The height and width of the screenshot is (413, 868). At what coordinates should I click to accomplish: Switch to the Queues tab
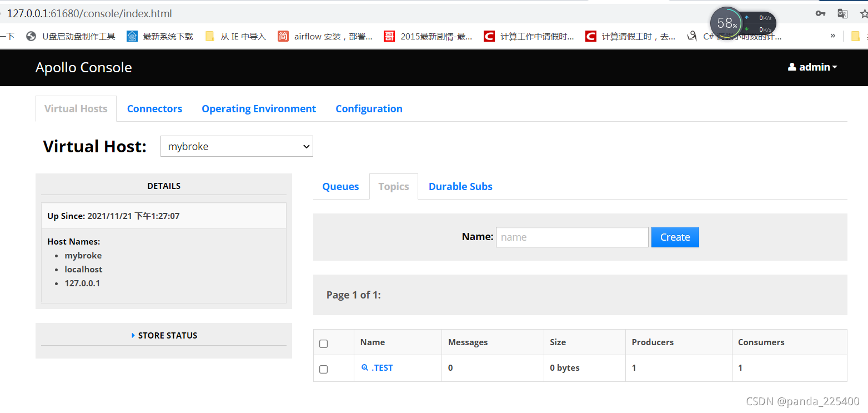click(x=340, y=186)
